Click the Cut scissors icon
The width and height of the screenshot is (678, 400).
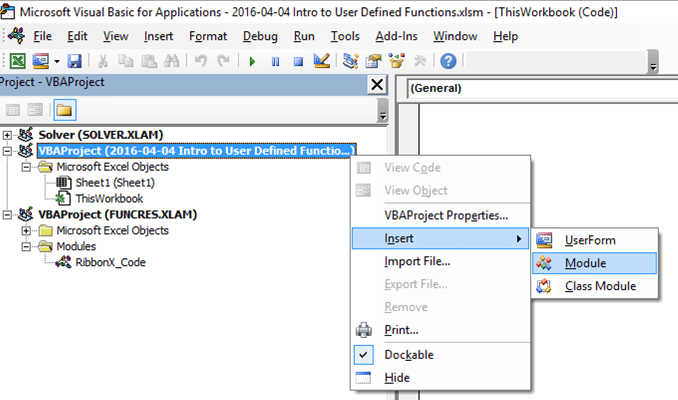[x=102, y=61]
